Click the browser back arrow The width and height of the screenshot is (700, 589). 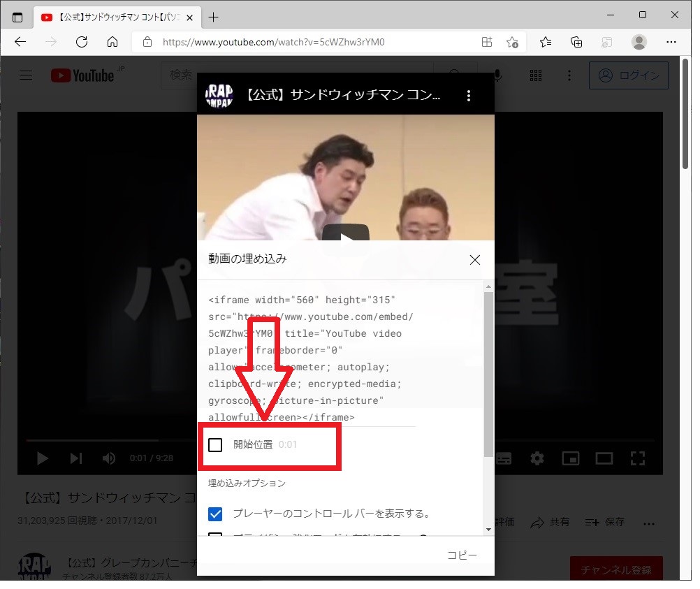point(20,43)
